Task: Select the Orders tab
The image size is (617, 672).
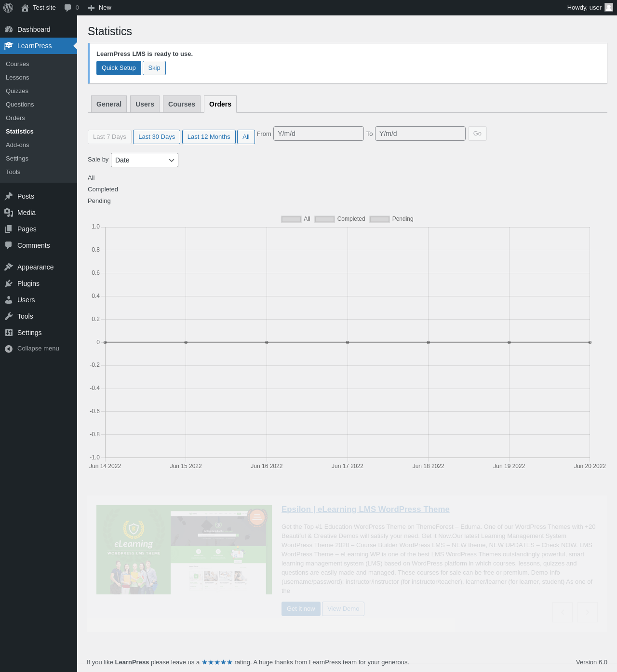Action: pos(220,104)
